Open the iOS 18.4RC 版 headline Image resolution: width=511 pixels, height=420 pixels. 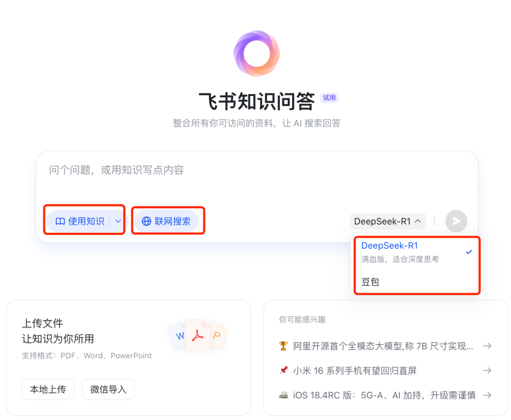coord(384,395)
